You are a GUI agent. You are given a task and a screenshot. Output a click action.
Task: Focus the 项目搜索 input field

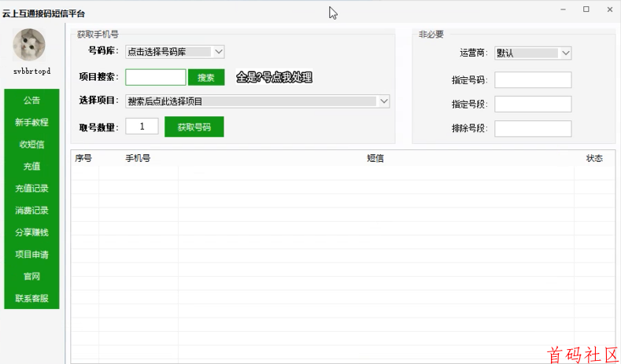(156, 77)
